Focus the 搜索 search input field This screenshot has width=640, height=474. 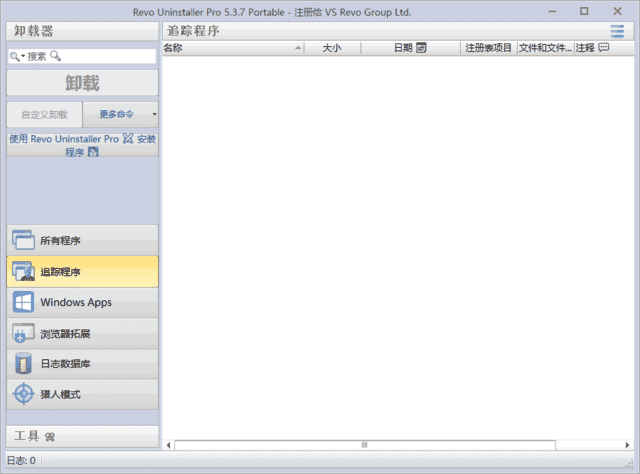click(x=82, y=56)
